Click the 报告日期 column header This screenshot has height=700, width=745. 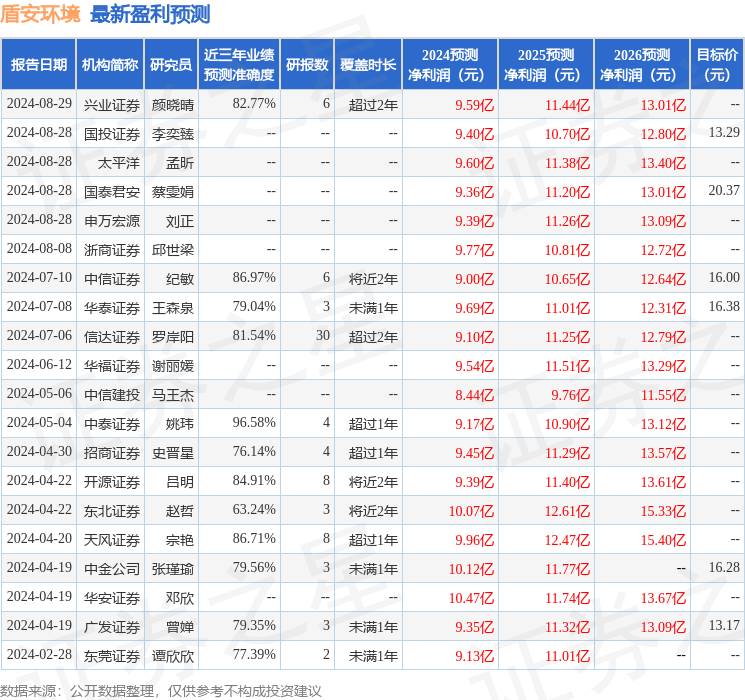pos(38,65)
